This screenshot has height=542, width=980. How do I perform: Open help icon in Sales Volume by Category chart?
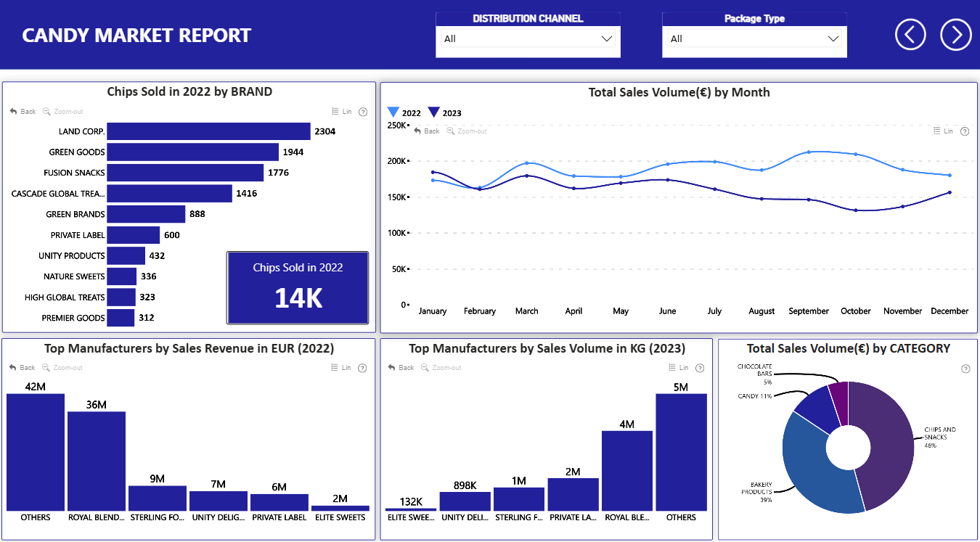click(x=965, y=369)
